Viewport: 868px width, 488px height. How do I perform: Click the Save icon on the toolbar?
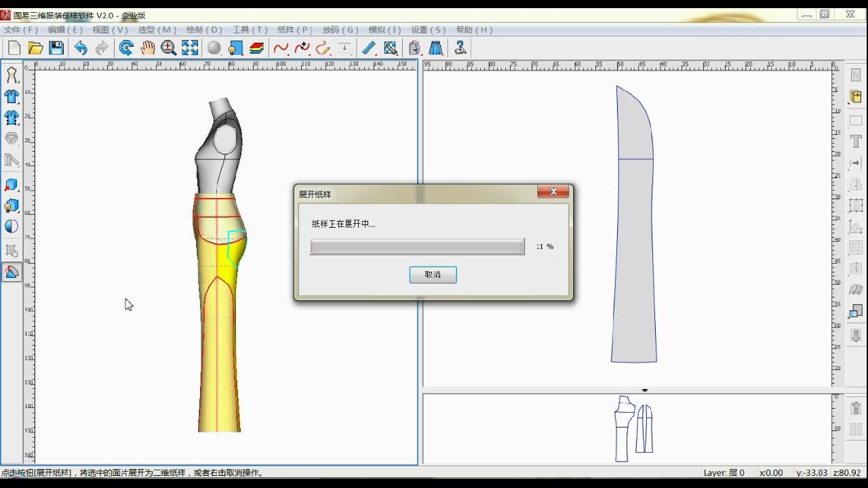coord(57,47)
